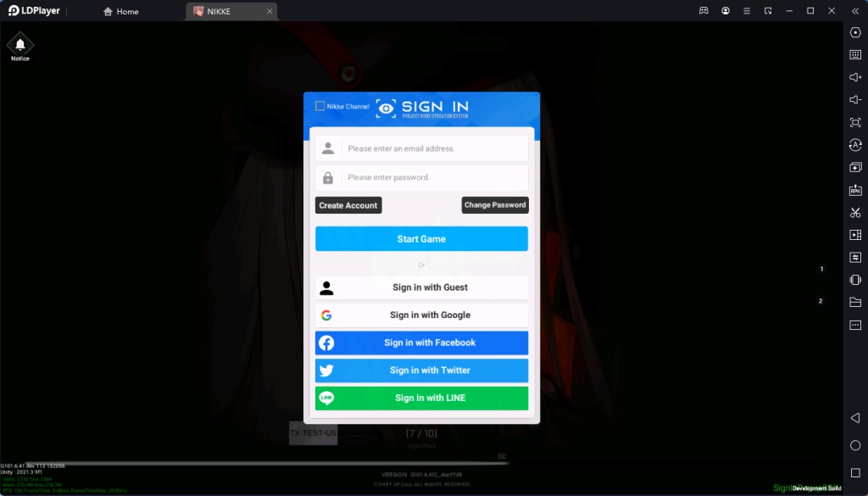Choose Sign in with Facebook

421,343
